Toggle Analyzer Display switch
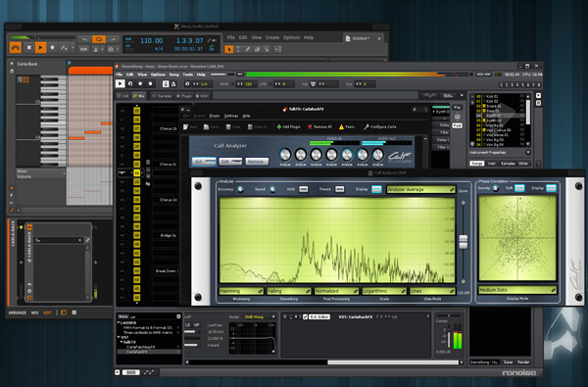Image resolution: width=588 pixels, height=387 pixels. tap(376, 189)
